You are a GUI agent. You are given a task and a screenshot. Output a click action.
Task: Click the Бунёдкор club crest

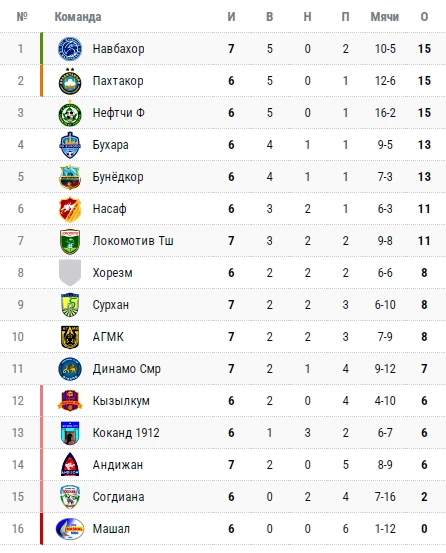(x=70, y=177)
